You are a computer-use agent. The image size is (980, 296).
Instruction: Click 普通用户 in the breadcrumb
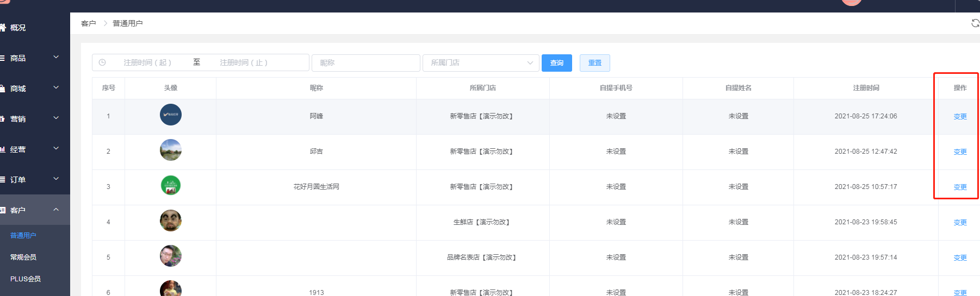click(x=128, y=23)
